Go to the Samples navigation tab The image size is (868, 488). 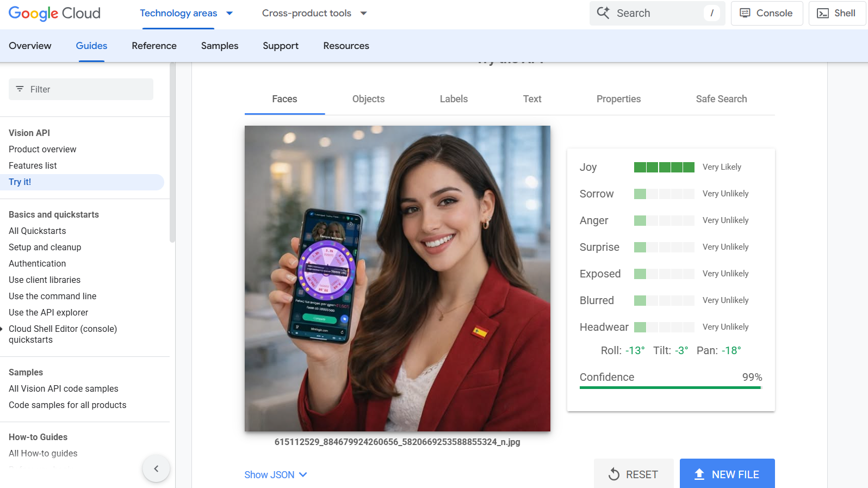[x=220, y=46]
